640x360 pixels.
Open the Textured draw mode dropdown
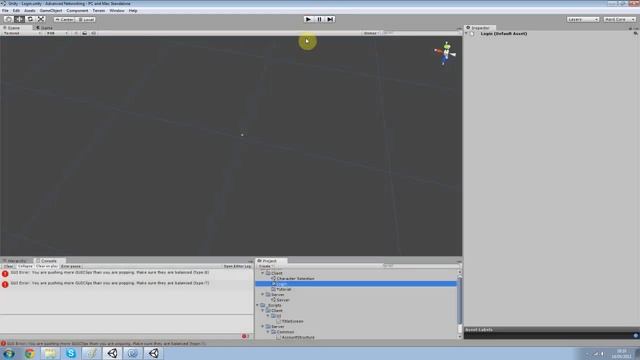21,33
